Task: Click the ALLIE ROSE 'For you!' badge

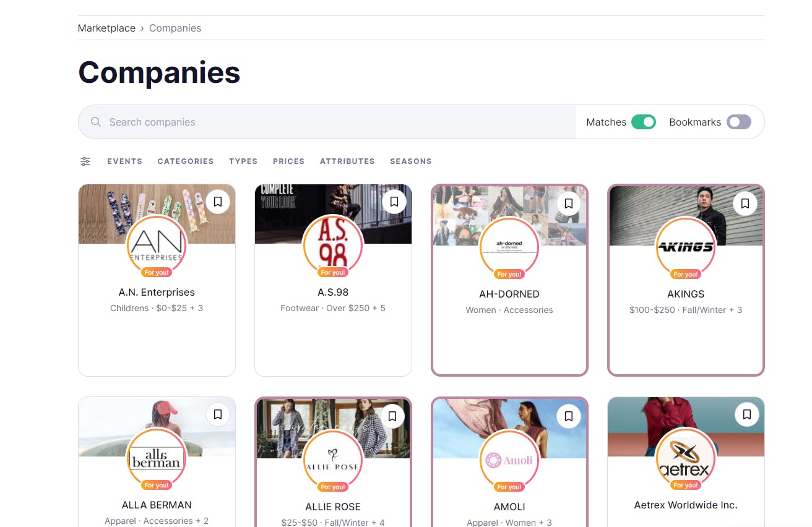Action: tap(333, 487)
